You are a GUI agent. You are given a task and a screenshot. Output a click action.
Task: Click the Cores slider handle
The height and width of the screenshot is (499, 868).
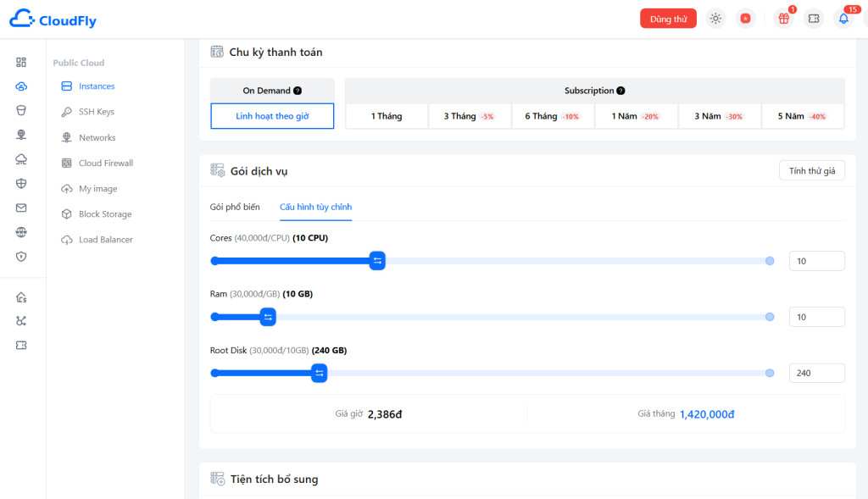[x=378, y=261]
